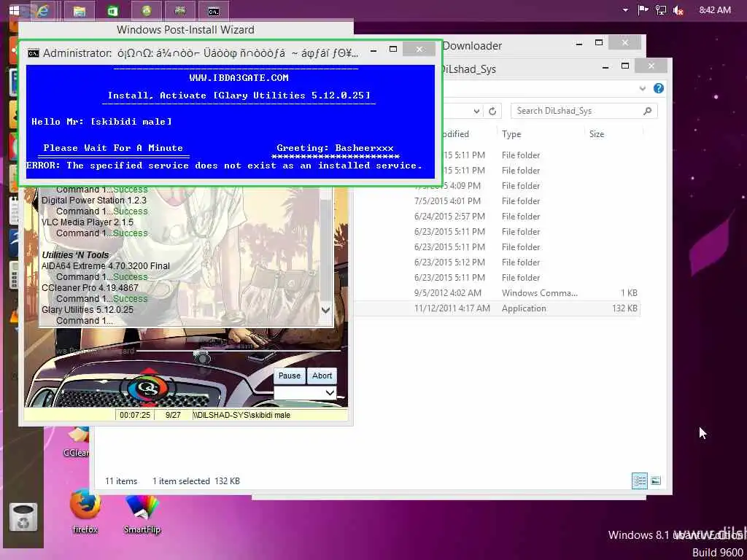Select the Recycle Bin desktop icon

(x=23, y=518)
